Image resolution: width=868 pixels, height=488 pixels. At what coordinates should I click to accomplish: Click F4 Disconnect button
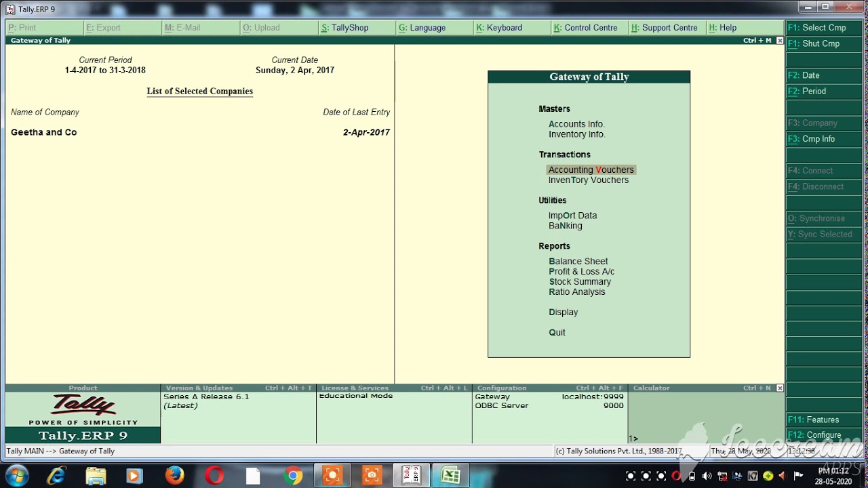point(824,186)
